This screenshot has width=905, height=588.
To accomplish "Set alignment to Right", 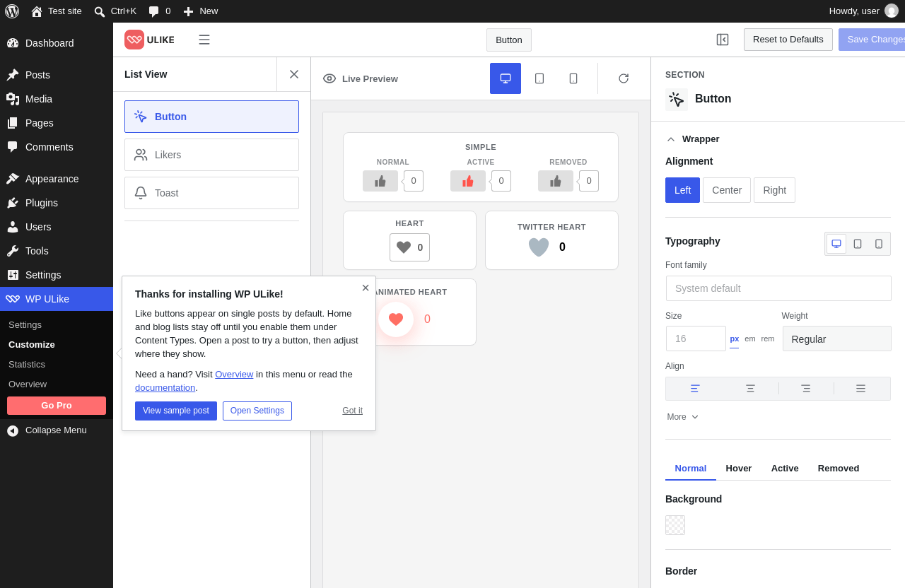I will (x=774, y=190).
